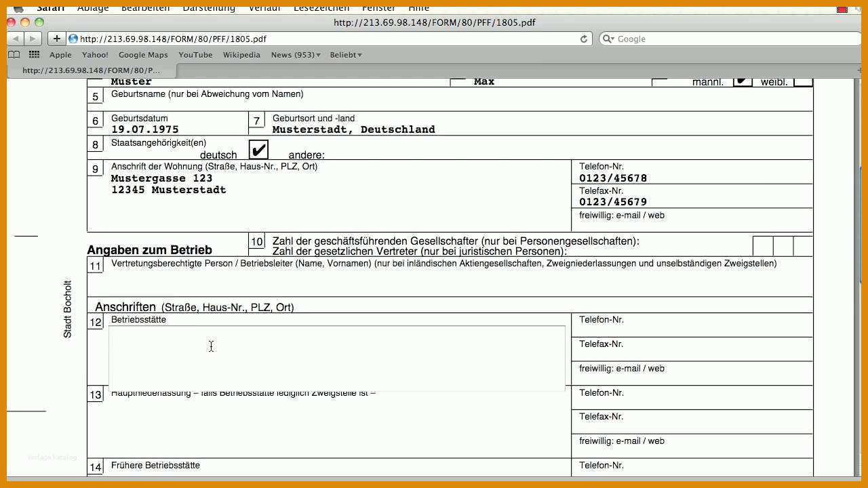Click the address line 12345 Musterstadt
This screenshot has height=488, width=868.
pos(169,190)
